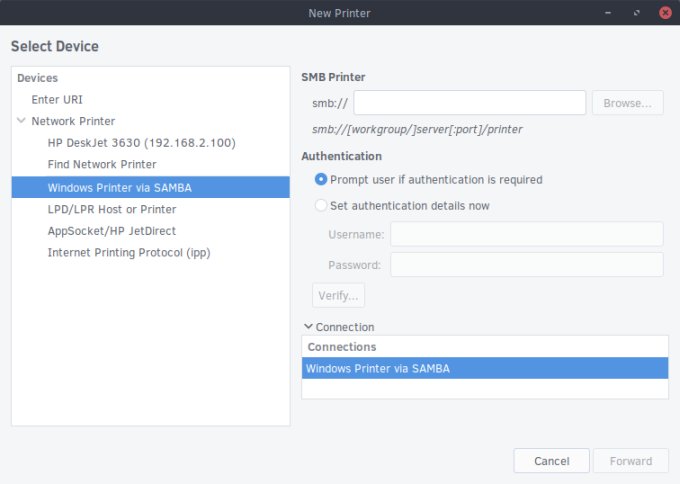Select Find Network Printer entry

102,164
